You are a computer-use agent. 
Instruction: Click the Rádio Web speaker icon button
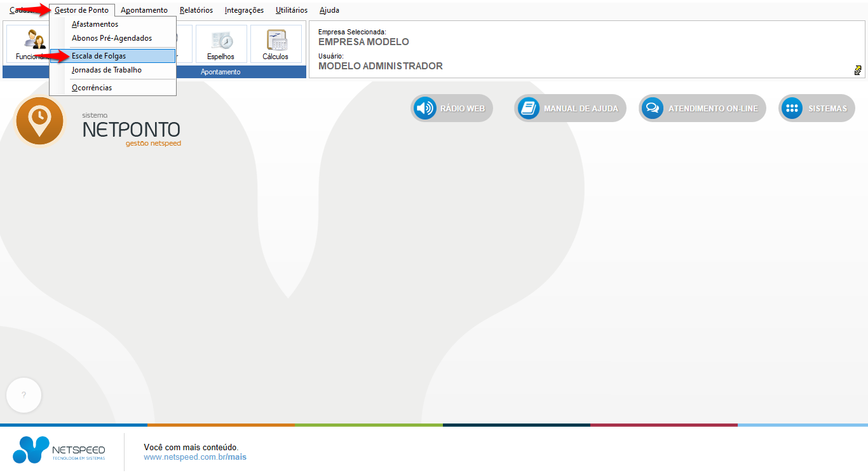(452, 108)
